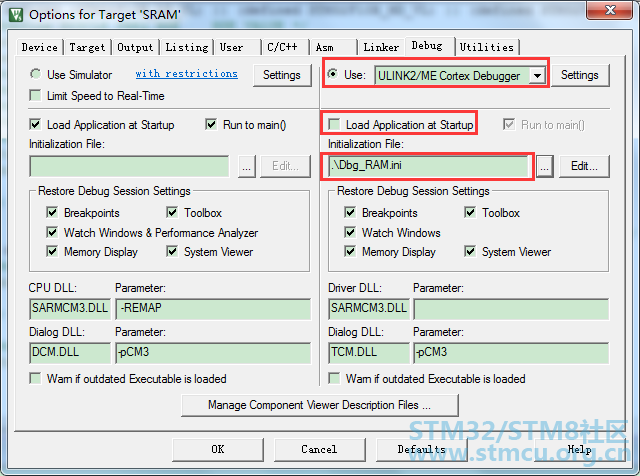Confirm with the OK button
The width and height of the screenshot is (640, 476).
click(218, 449)
